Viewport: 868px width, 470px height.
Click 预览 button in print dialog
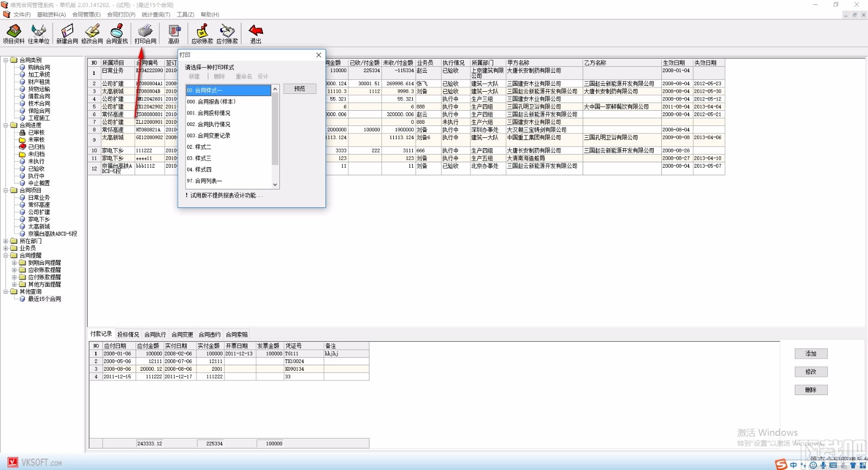click(299, 88)
